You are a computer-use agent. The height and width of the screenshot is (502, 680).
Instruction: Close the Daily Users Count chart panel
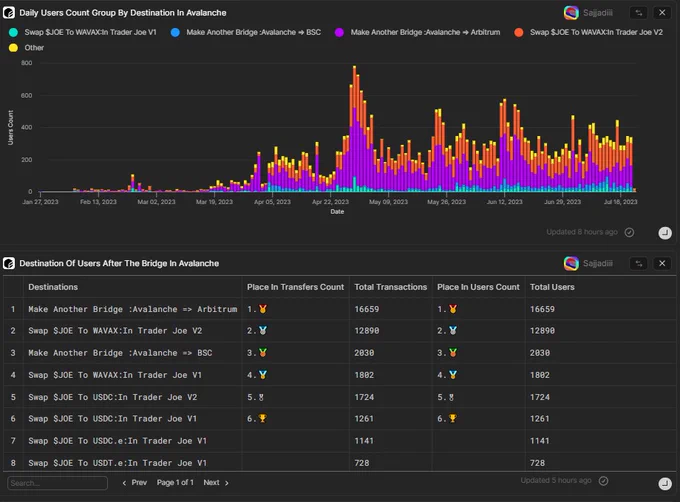pos(662,13)
